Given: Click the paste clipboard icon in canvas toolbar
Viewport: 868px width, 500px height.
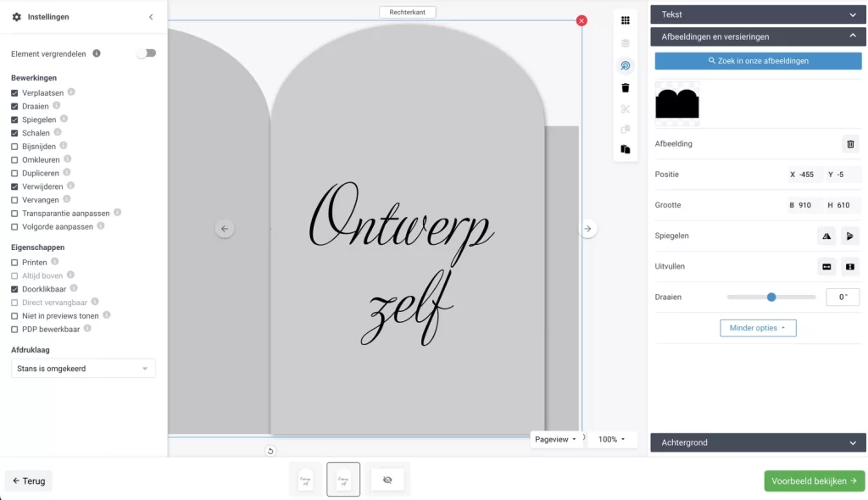Looking at the screenshot, I should (626, 149).
